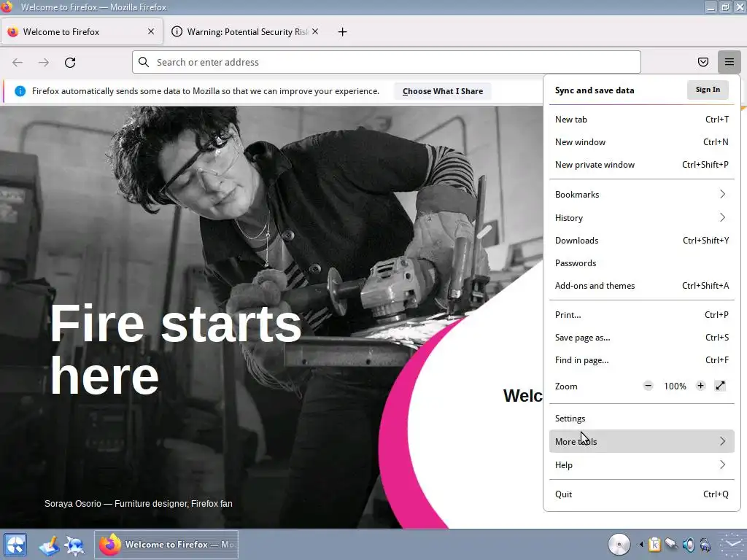The width and height of the screenshot is (747, 560).
Task: Save to Pocket using the toolbar icon
Action: click(703, 62)
